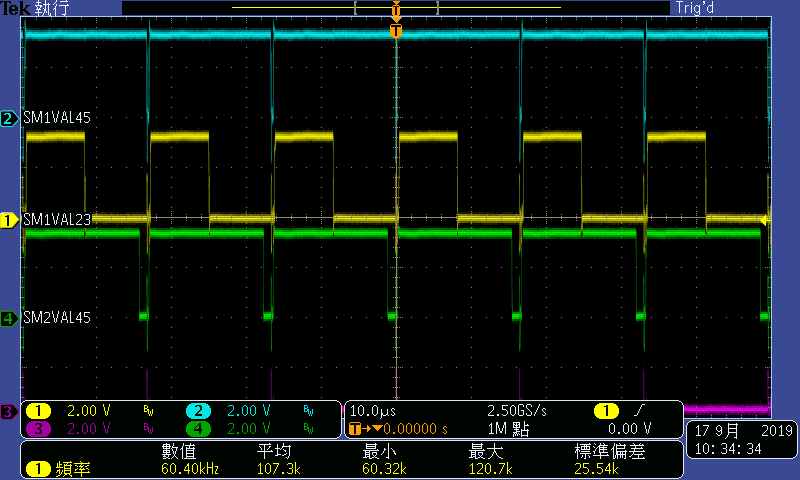Screen dimensions: 800x480
Task: Click the 60.32k minimum value
Action: (384, 468)
